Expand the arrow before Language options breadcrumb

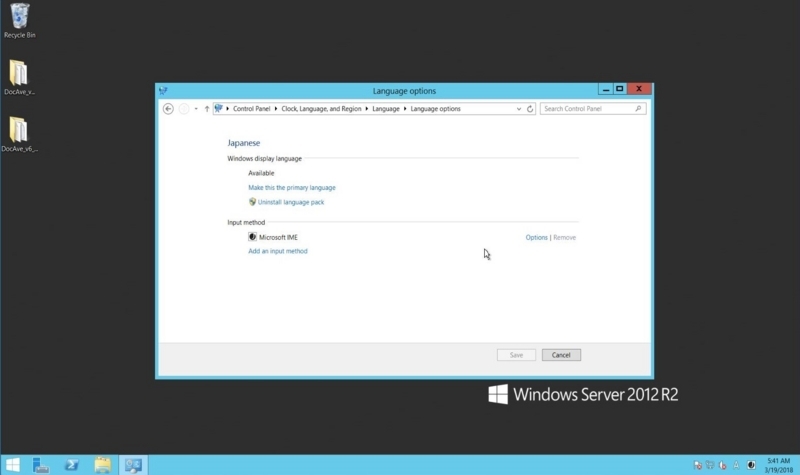pyautogui.click(x=405, y=109)
